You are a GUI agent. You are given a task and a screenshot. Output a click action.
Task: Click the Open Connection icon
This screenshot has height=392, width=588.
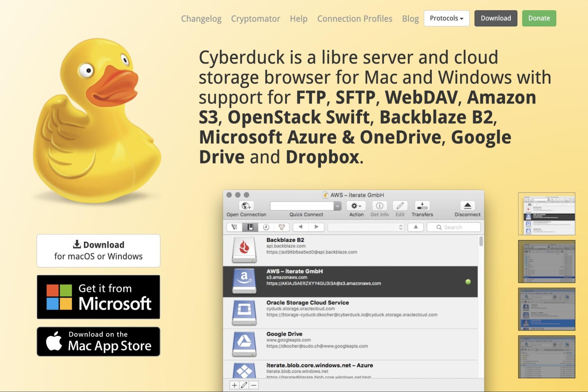(246, 206)
